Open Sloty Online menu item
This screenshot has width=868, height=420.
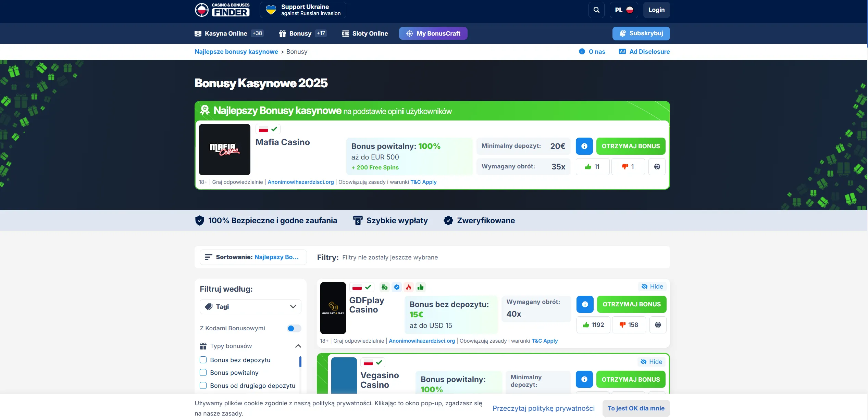pyautogui.click(x=365, y=34)
